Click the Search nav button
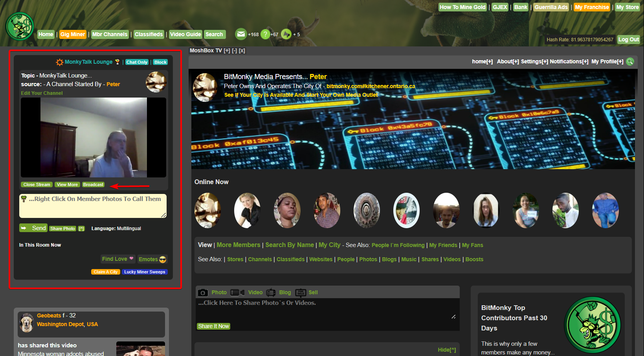Image resolution: width=644 pixels, height=356 pixels. pyautogui.click(x=215, y=34)
